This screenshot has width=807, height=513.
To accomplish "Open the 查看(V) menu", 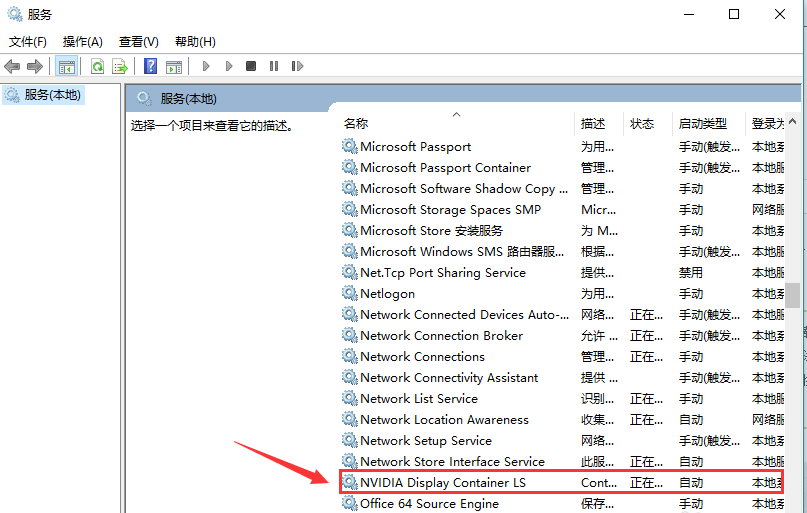I will [x=138, y=41].
